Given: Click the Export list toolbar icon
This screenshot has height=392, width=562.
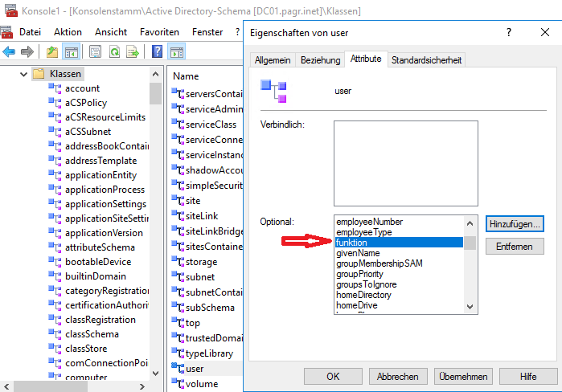Looking at the screenshot, I should [x=133, y=51].
